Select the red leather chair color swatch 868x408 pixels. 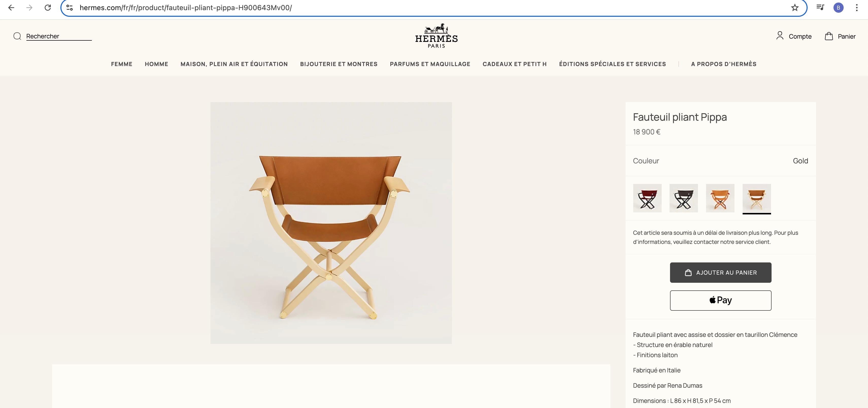647,198
